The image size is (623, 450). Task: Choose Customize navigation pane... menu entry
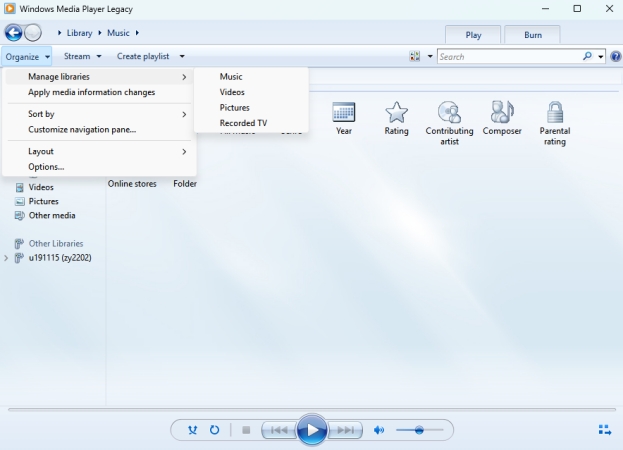click(99, 129)
